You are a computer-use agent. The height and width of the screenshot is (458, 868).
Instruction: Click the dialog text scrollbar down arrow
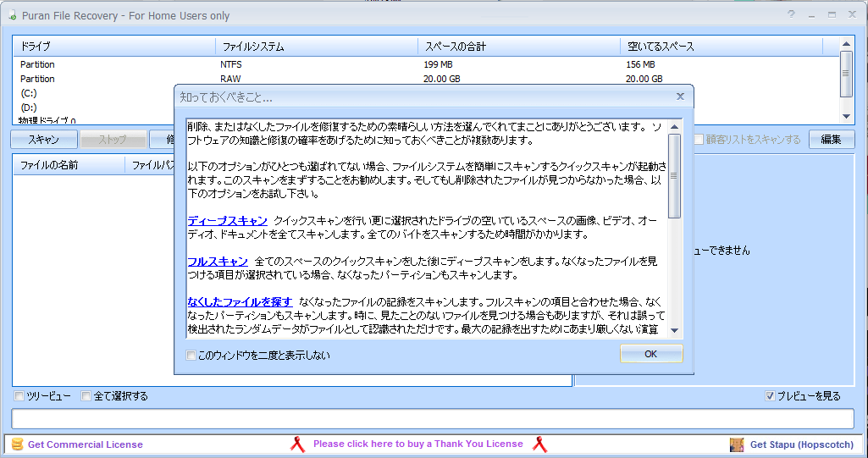click(x=675, y=331)
